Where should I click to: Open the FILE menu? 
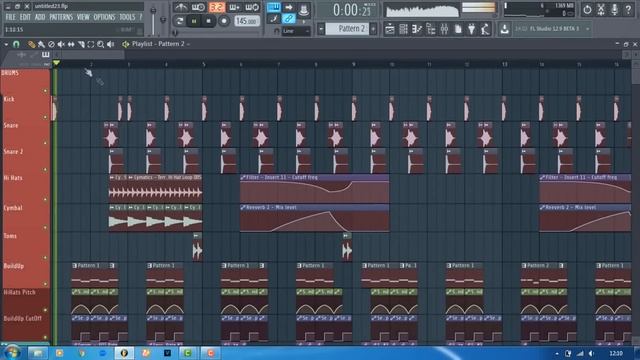coord(11,17)
